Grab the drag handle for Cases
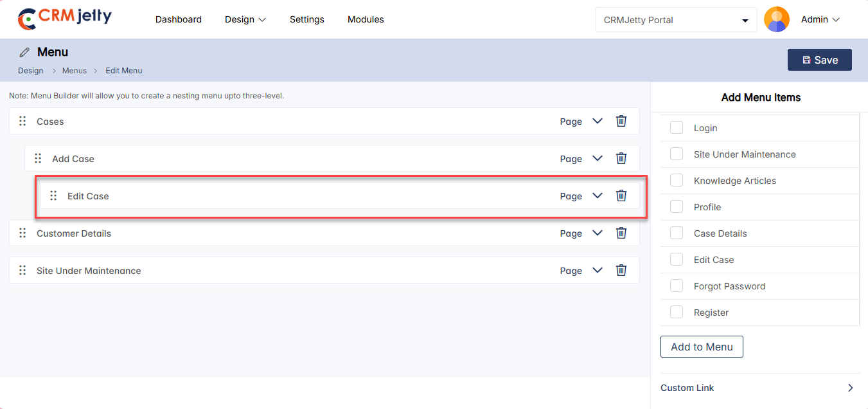The width and height of the screenshot is (868, 409). 22,121
